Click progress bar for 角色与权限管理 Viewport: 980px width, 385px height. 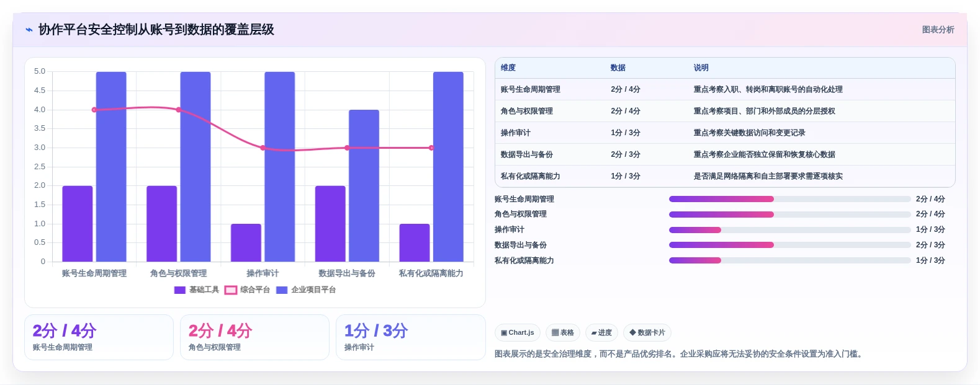coord(790,215)
